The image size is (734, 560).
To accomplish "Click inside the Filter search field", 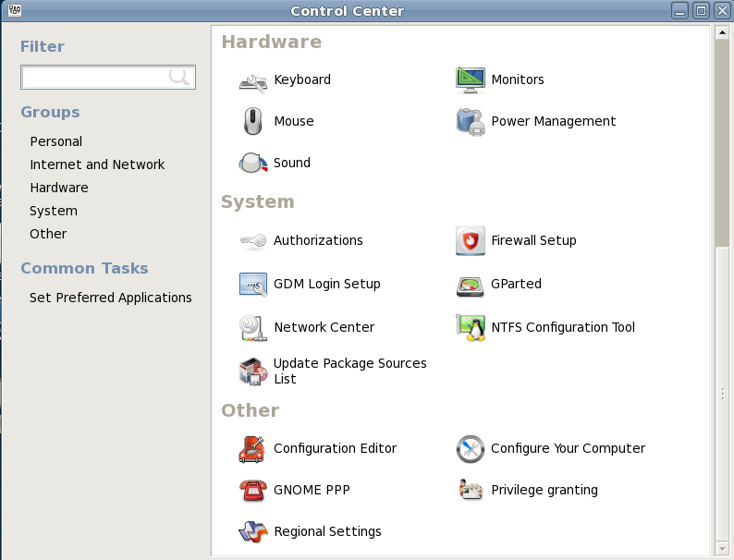I will pos(108,78).
